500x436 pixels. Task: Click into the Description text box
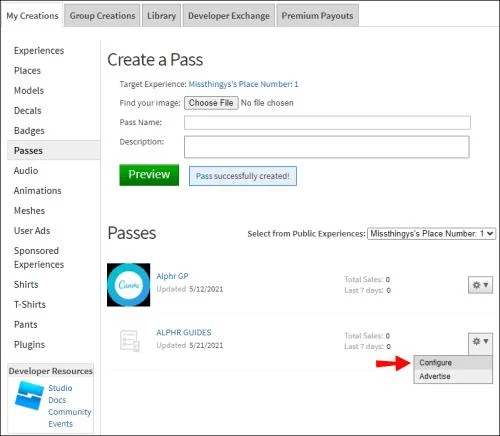[327, 147]
